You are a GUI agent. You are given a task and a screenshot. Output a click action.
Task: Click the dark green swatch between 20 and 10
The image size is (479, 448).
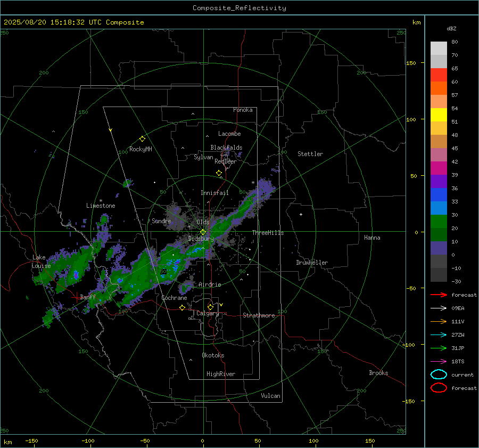click(439, 235)
